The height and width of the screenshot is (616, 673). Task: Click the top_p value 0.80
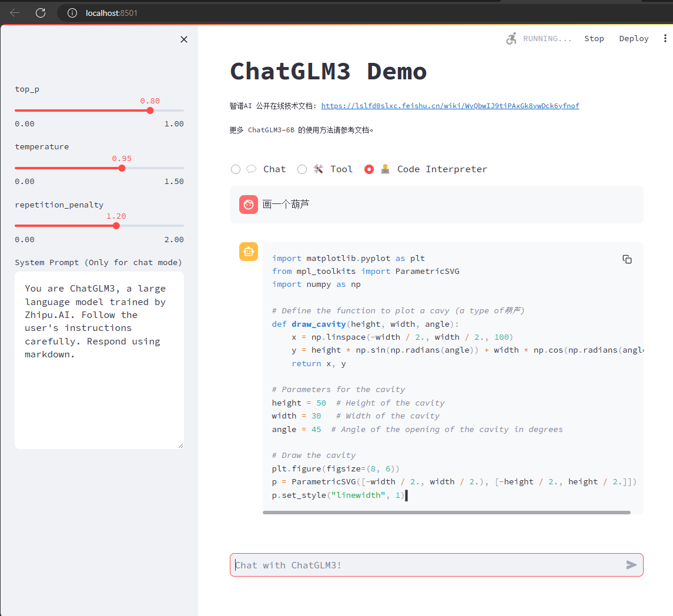tap(150, 101)
